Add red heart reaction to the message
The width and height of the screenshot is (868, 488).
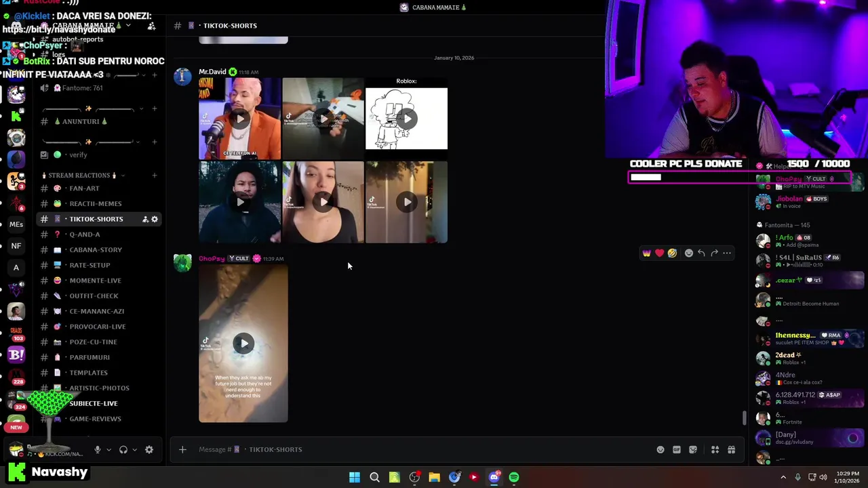coord(660,253)
